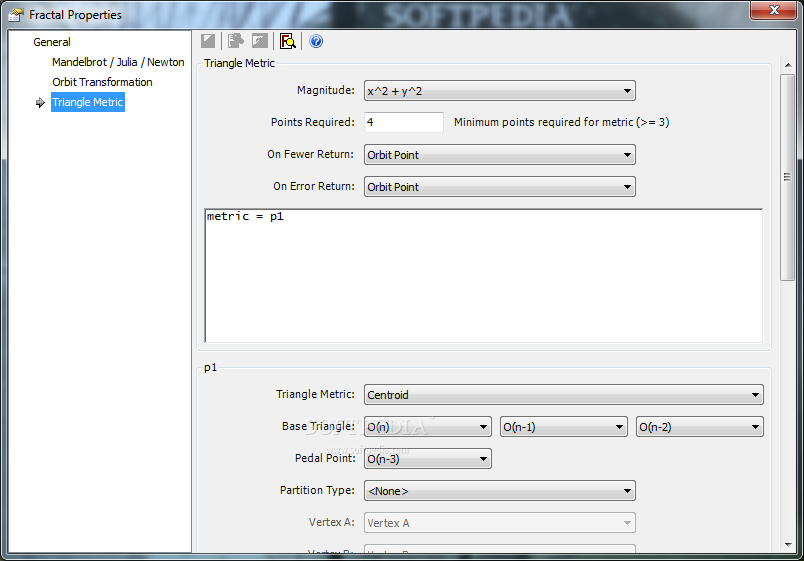Open the formula browser (F magnifier) icon
The height and width of the screenshot is (561, 804).
(288, 41)
